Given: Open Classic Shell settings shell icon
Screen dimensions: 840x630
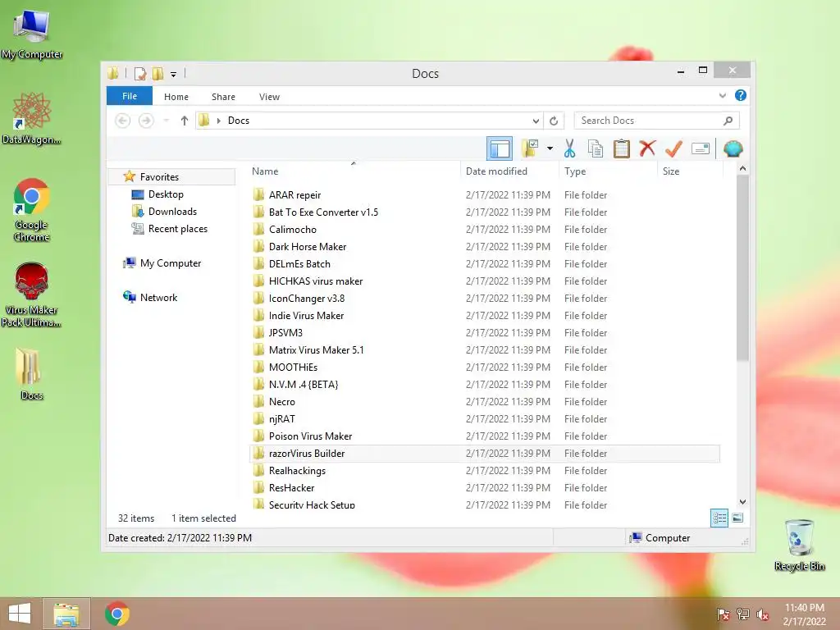Looking at the screenshot, I should pos(733,148).
